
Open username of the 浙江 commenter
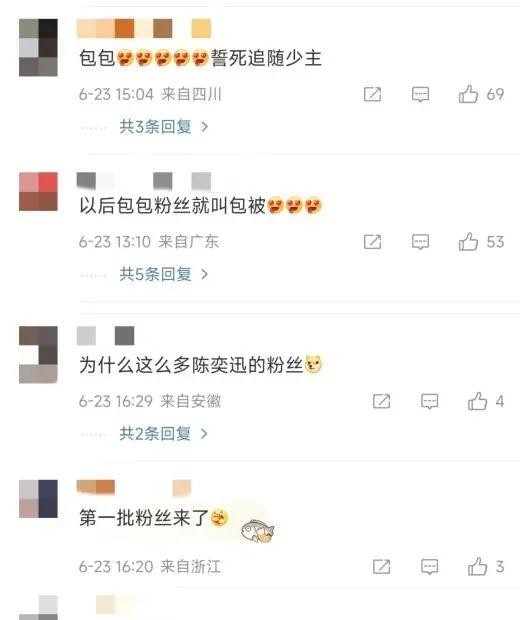click(134, 488)
